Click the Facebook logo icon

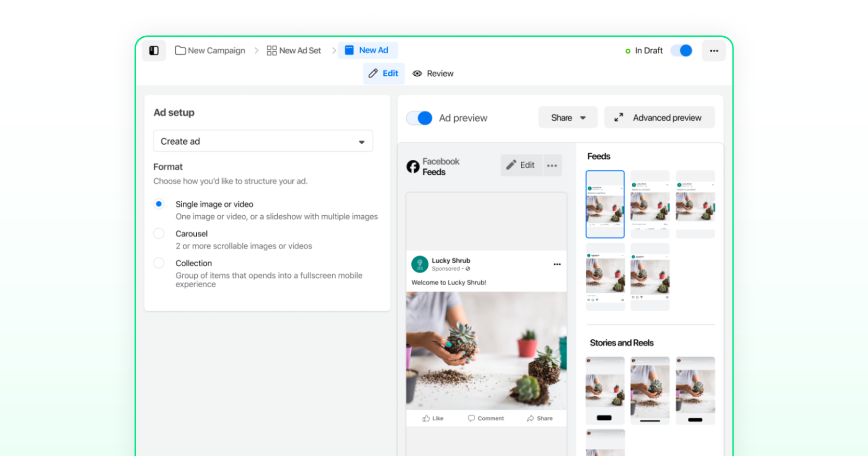(x=413, y=166)
